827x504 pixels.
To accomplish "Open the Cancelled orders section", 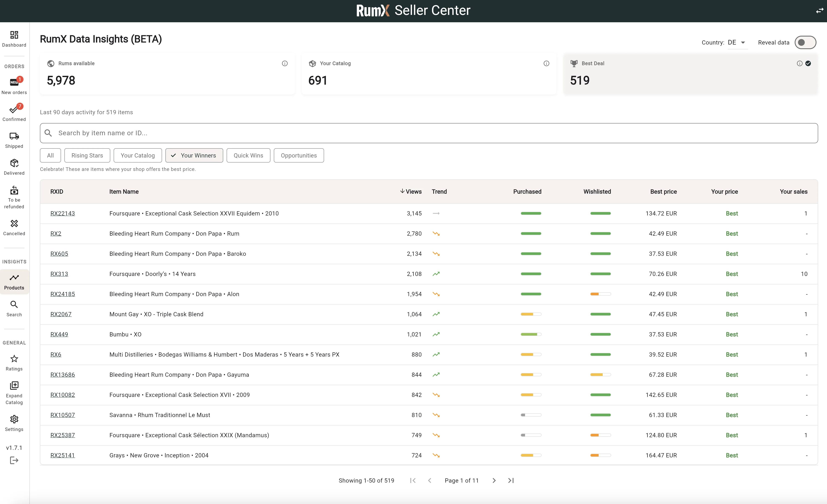I will (x=14, y=227).
